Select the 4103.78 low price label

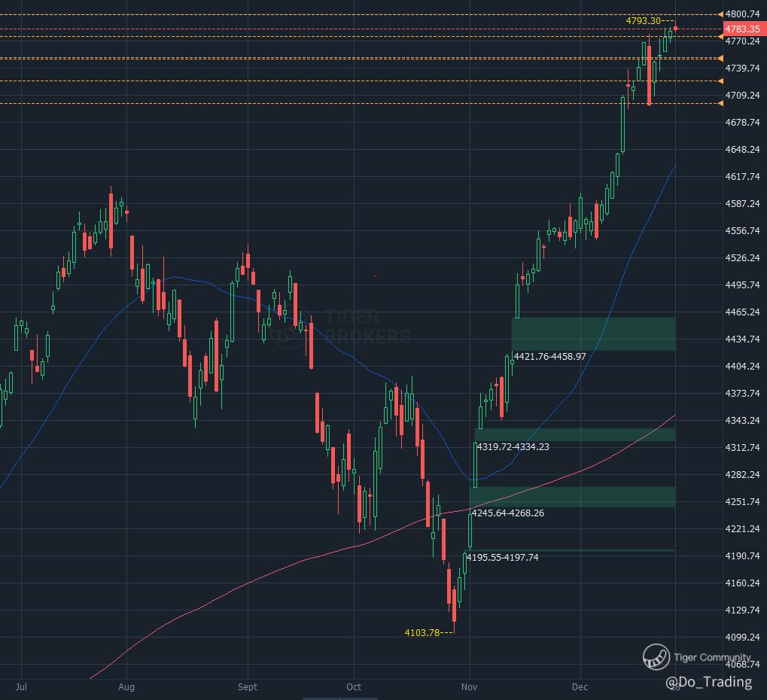click(422, 632)
